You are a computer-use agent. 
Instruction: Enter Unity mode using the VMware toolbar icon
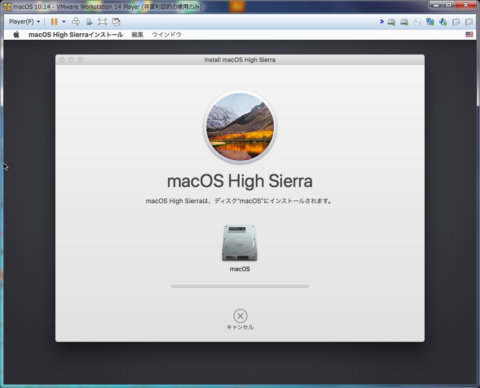(116, 22)
